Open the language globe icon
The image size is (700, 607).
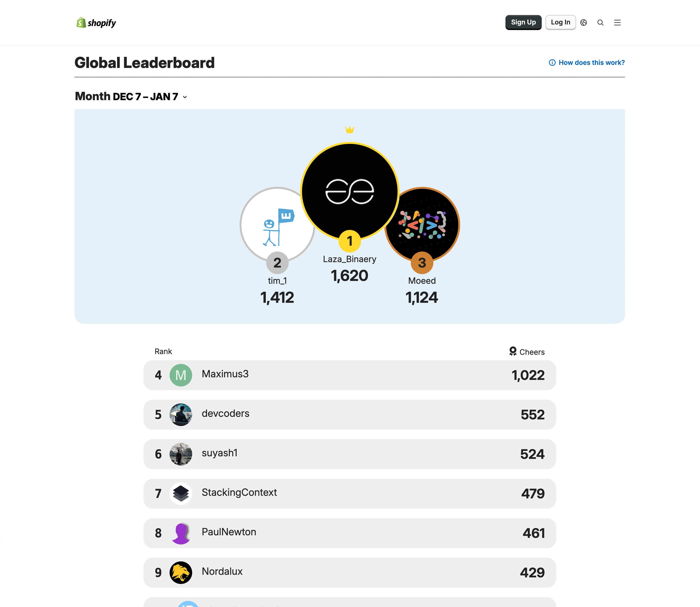point(583,23)
